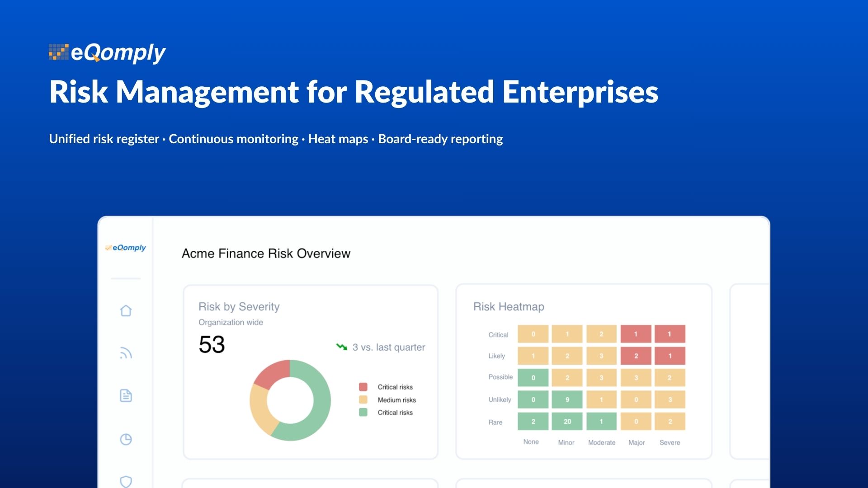
Task: Click the Likely row Major column cell
Action: (636, 356)
